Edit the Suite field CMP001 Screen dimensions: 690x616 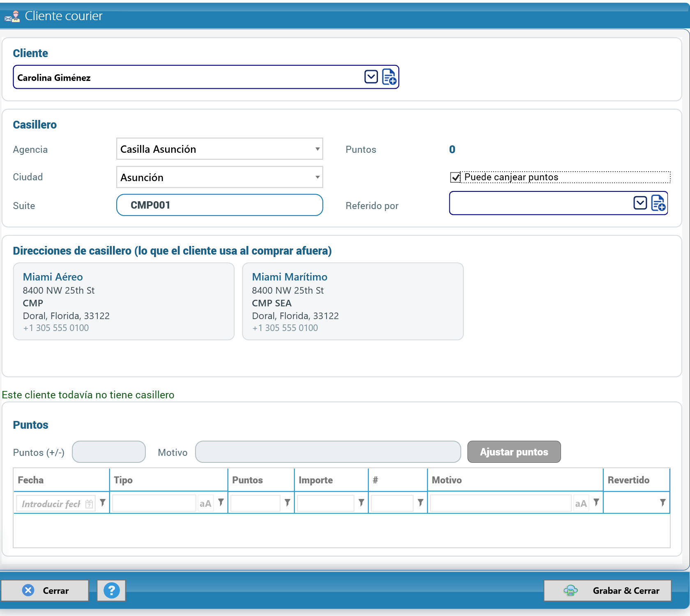tap(220, 205)
